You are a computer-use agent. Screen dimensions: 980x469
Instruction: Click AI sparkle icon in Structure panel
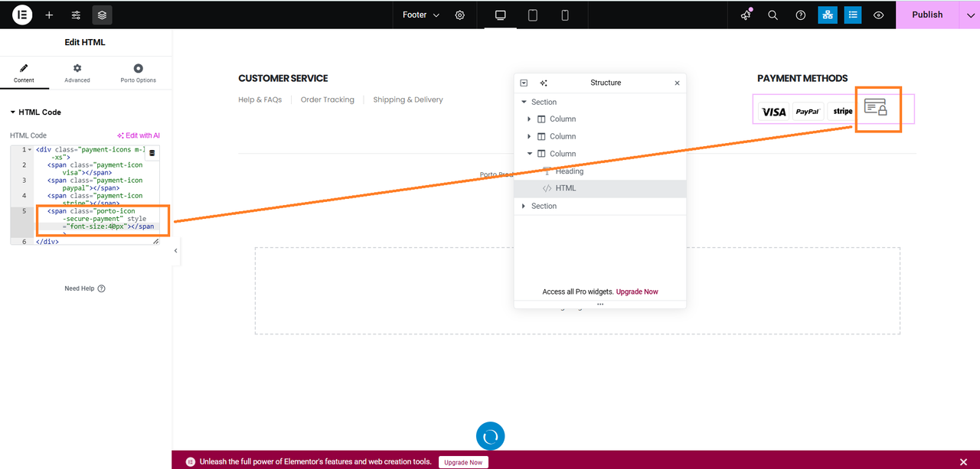pyautogui.click(x=544, y=83)
